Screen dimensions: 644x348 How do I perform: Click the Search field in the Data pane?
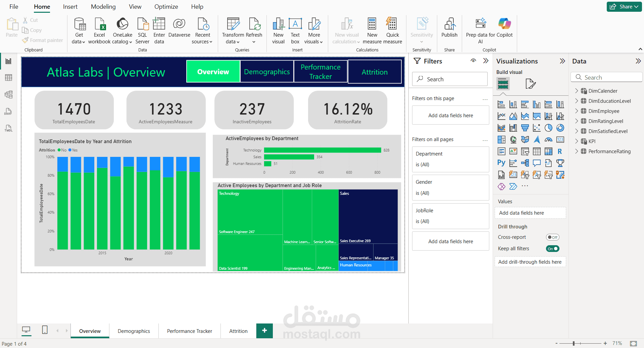pyautogui.click(x=606, y=77)
